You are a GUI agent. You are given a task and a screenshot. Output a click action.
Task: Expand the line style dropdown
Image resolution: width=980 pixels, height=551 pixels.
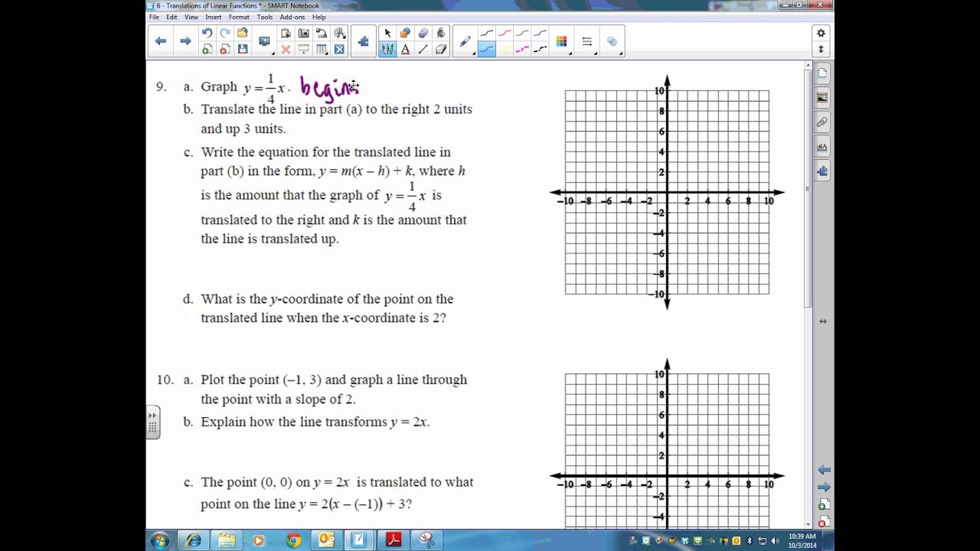pos(587,41)
